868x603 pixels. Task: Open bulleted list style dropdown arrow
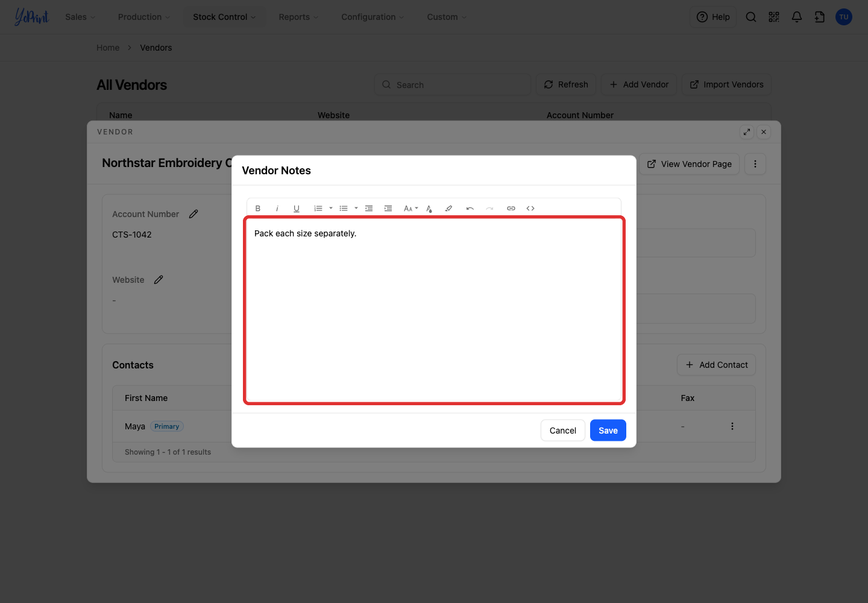(x=356, y=209)
